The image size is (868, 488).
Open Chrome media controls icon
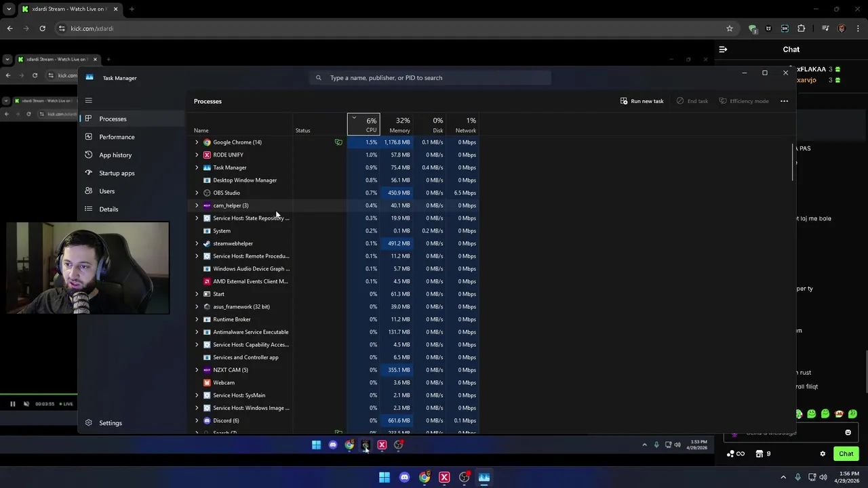(825, 28)
